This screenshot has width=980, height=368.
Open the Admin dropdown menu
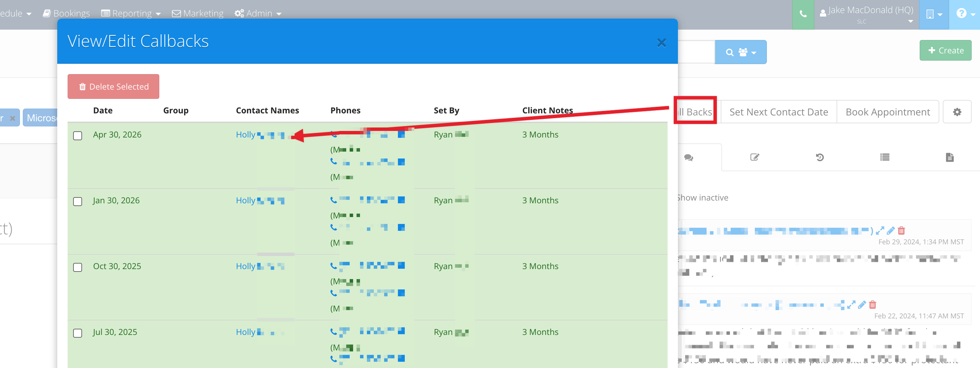(x=258, y=13)
